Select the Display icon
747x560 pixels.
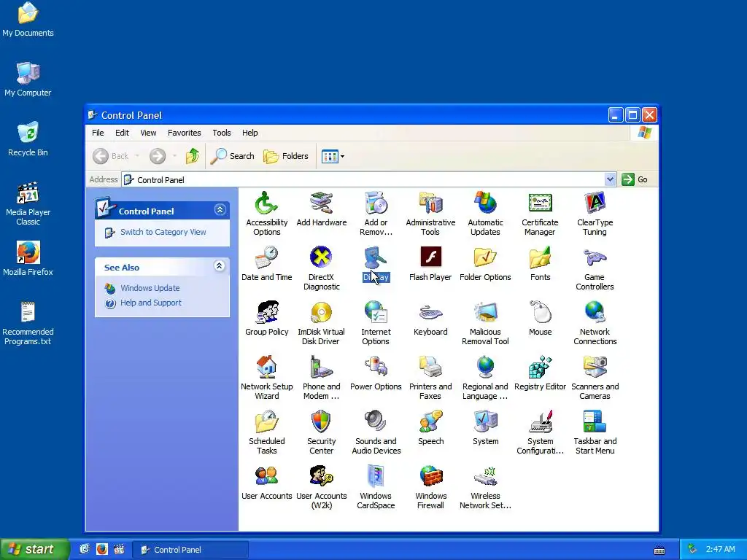coord(376,257)
